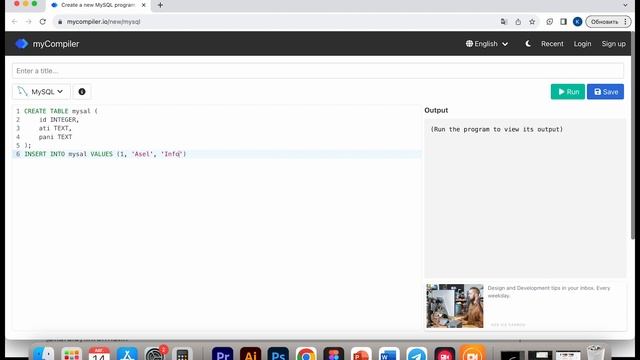Click the share page icon
Viewport: 640px width, 360px height.
coord(518,22)
